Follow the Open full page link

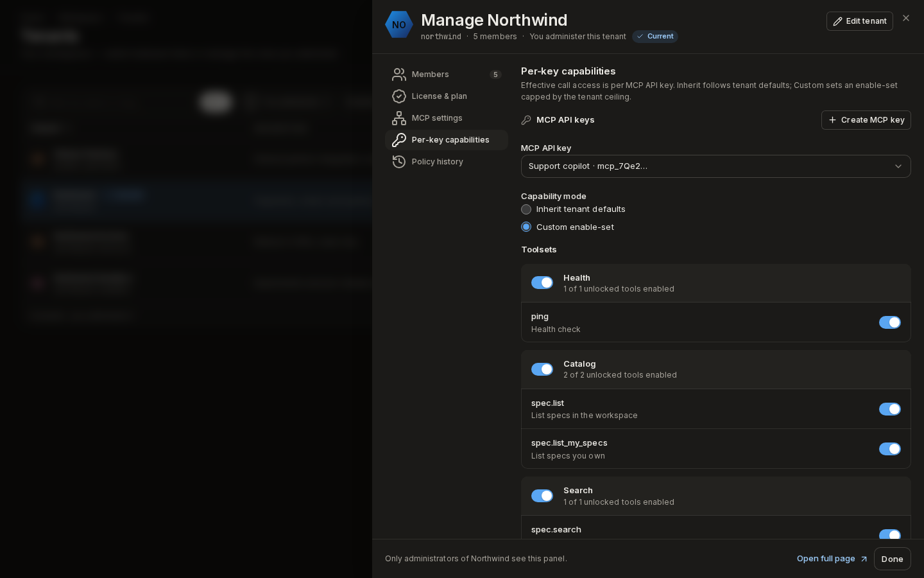coord(832,559)
